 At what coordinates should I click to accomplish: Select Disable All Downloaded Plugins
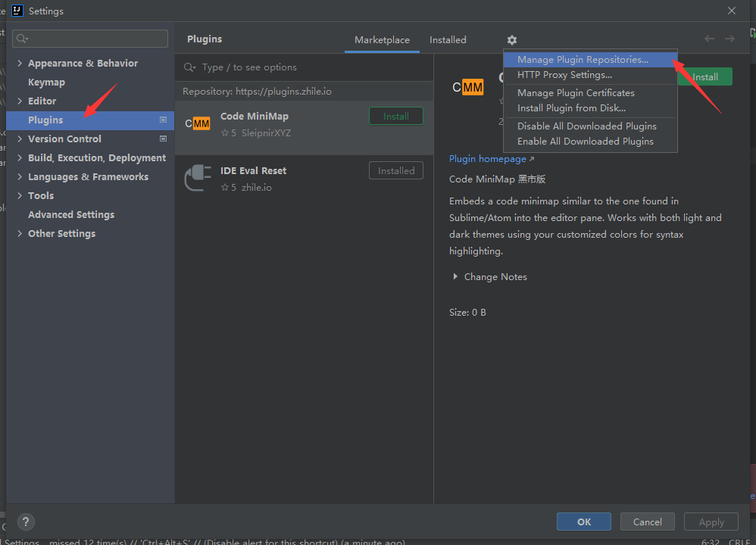click(590, 126)
